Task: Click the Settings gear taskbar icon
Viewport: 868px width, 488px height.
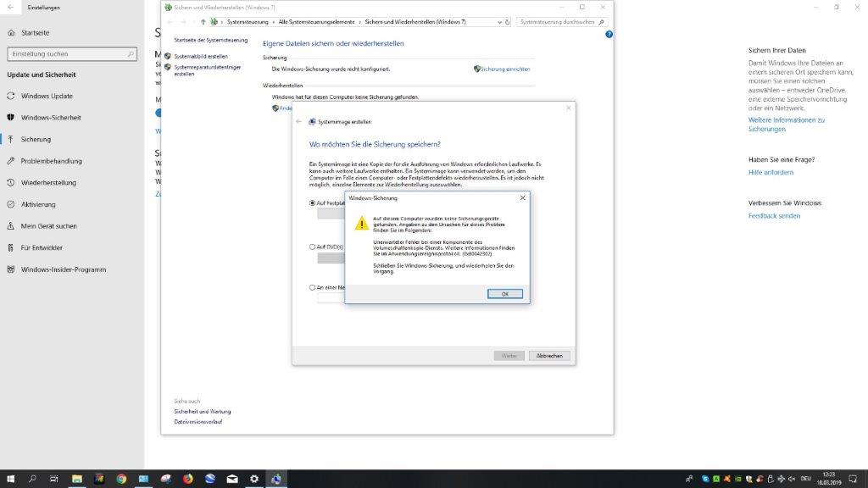Action: click(254, 480)
